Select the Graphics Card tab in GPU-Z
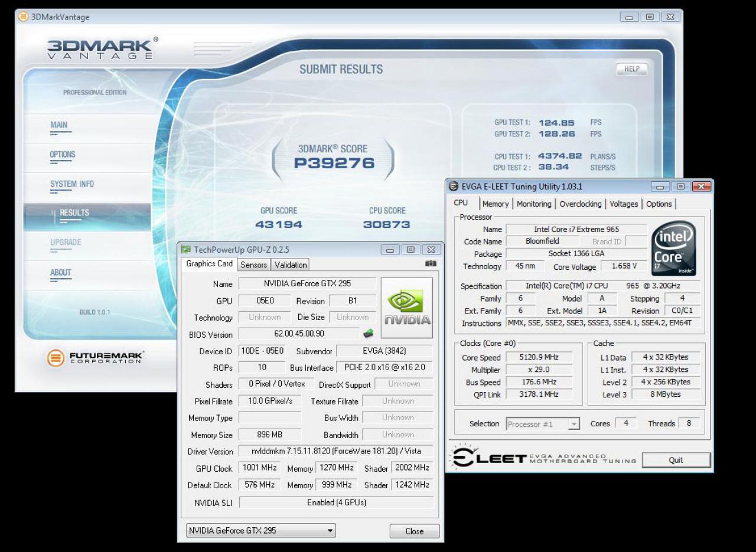The width and height of the screenshot is (756, 552). [209, 264]
